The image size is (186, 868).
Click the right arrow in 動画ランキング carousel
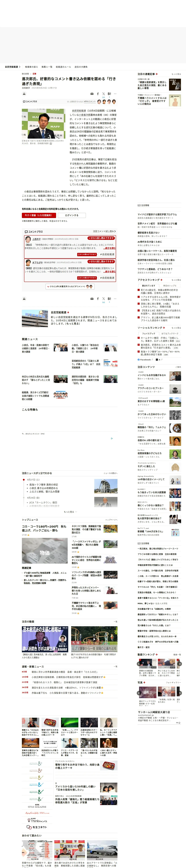pyautogui.click(x=180, y=664)
